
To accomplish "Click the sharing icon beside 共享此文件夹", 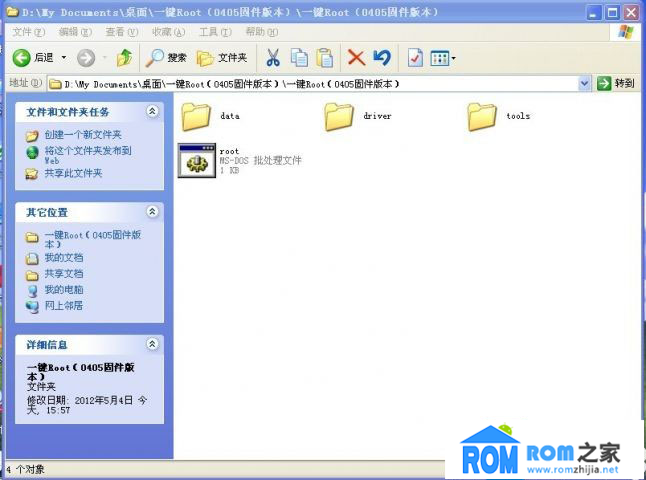I will pyautogui.click(x=32, y=174).
